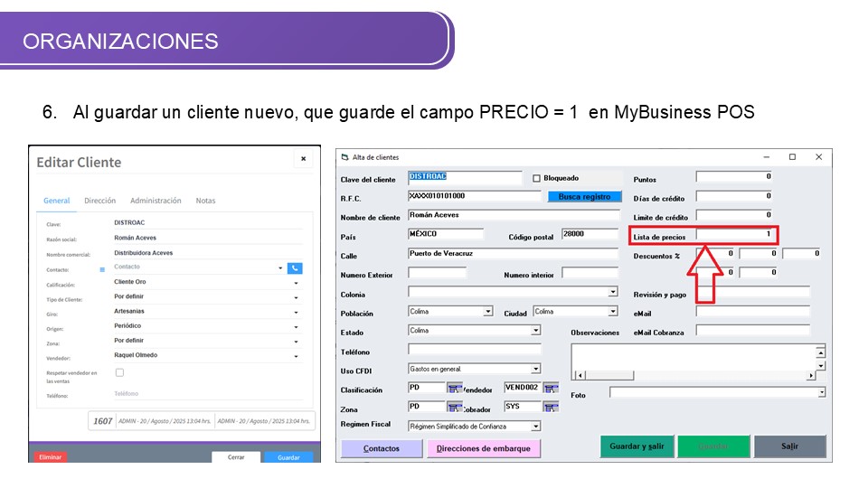Image resolution: width=868 pixels, height=488 pixels.
Task: Click the lookup icon next to Zona field
Action: 455,408
